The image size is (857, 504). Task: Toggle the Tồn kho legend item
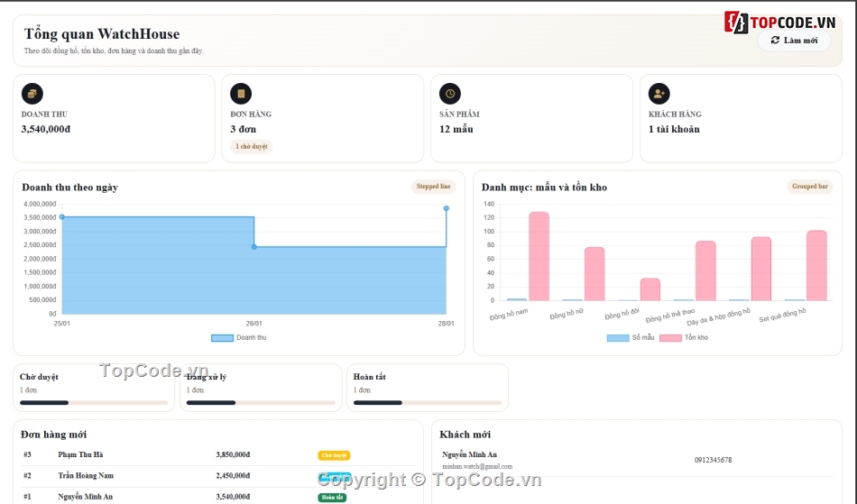[684, 338]
